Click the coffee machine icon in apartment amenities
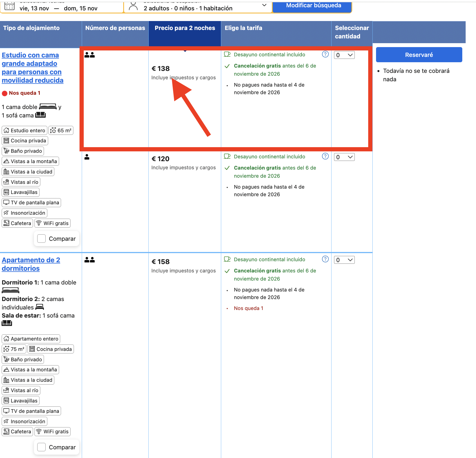The width and height of the screenshot is (476, 458). pos(6,431)
